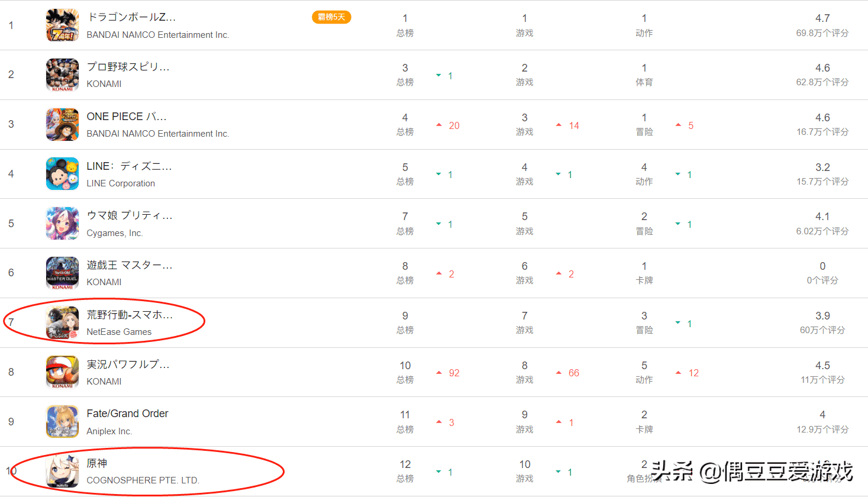The width and height of the screenshot is (868, 497).
Task: Click the 0个评分 review count
Action: (x=822, y=280)
